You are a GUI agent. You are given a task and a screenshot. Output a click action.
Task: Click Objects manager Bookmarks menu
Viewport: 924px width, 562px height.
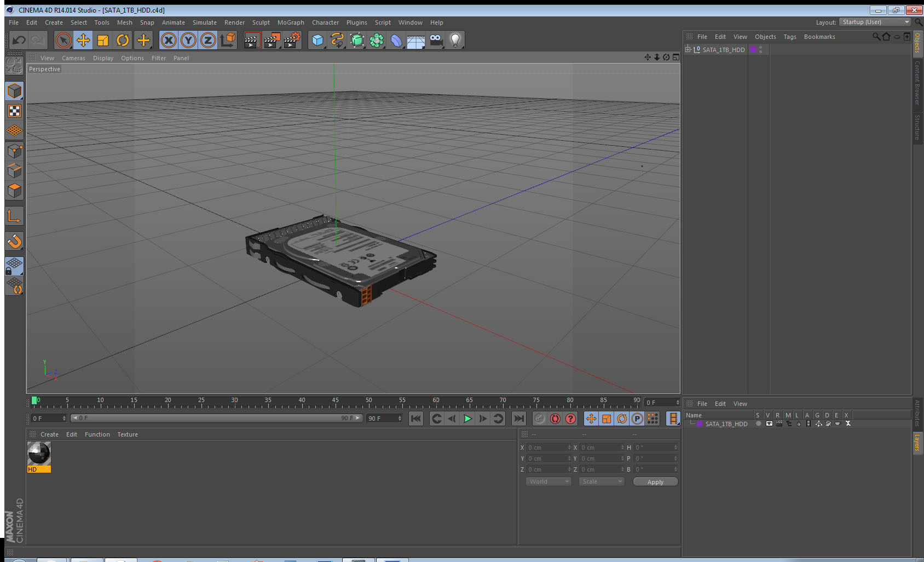[x=819, y=37]
